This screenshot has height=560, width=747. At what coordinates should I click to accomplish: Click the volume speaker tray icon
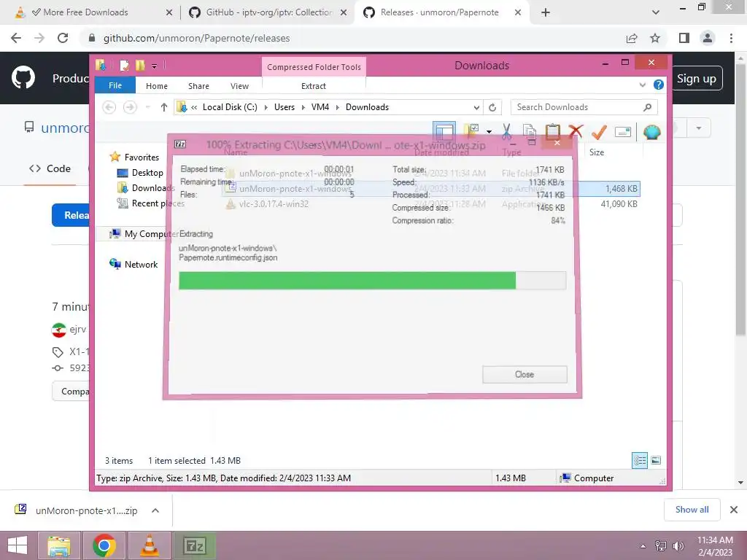[x=678, y=545]
